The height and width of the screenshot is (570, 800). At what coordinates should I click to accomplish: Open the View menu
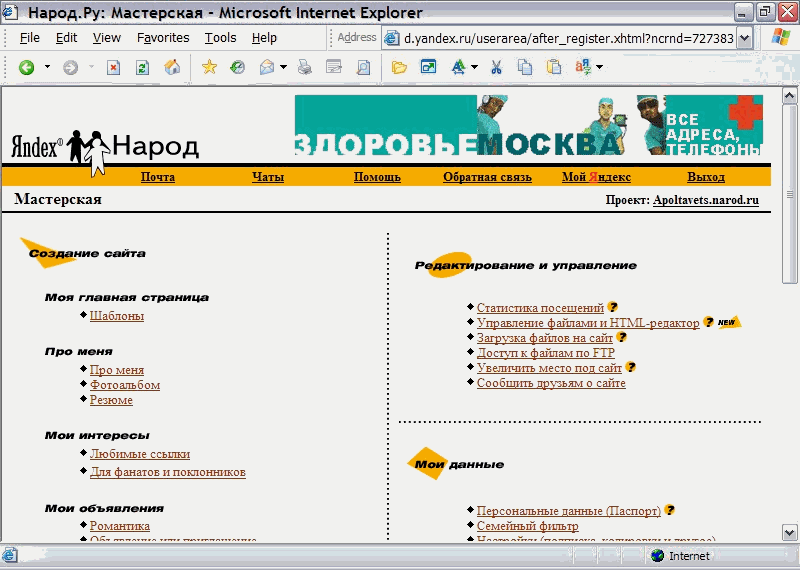107,38
